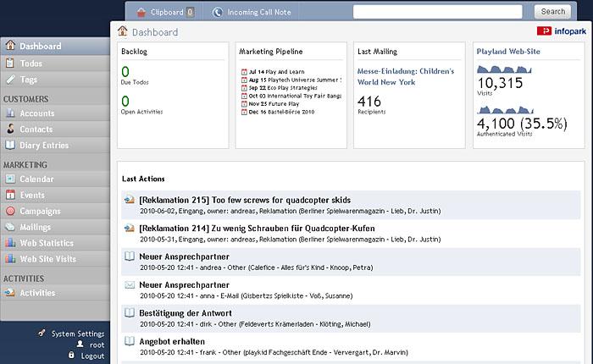Viewport: 593px width, 364px height.
Task: Click the Accounts building icon
Action: tap(10, 113)
